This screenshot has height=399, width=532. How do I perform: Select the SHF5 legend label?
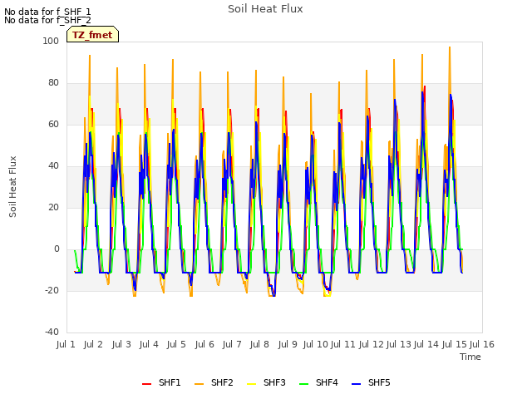379,382
